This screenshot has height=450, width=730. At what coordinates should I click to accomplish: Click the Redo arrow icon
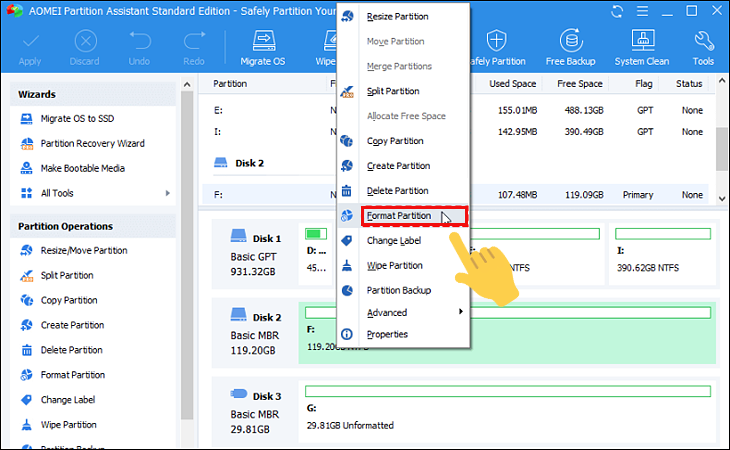194,41
